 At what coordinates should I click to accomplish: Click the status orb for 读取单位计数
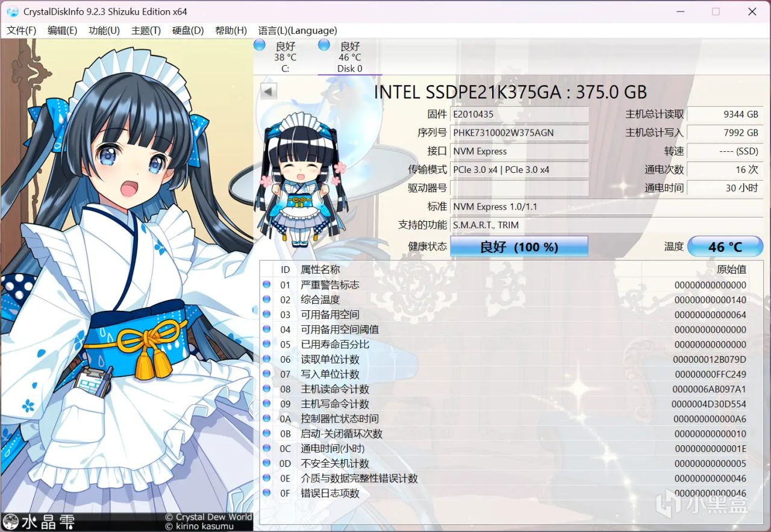[x=266, y=359]
